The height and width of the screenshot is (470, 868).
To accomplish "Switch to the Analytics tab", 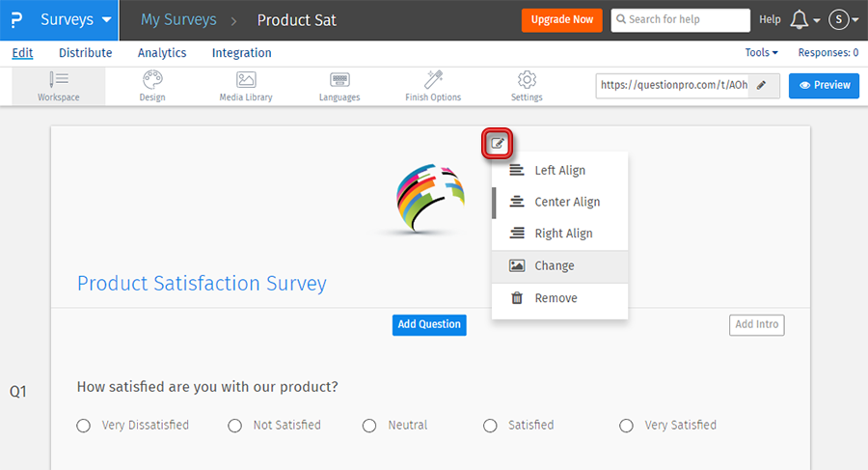I will tap(162, 53).
